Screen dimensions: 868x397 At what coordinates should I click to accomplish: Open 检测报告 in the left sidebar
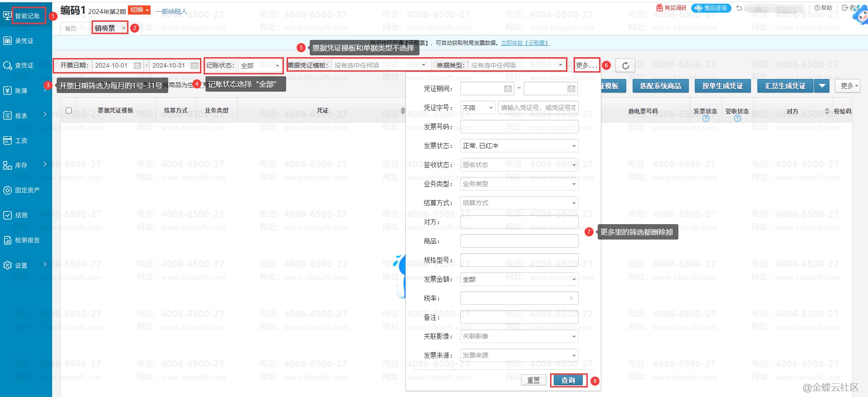27,240
